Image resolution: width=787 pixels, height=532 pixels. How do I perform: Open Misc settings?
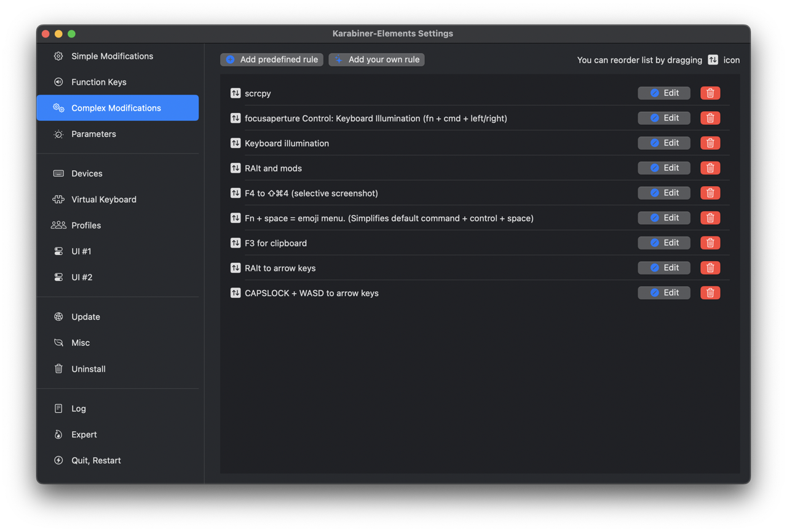[x=117, y=343]
